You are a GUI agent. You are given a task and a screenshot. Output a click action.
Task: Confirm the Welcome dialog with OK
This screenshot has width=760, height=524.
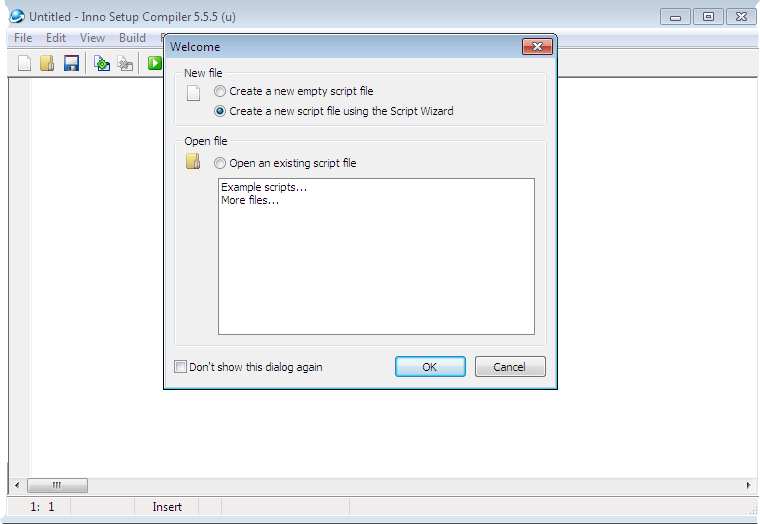coord(430,367)
